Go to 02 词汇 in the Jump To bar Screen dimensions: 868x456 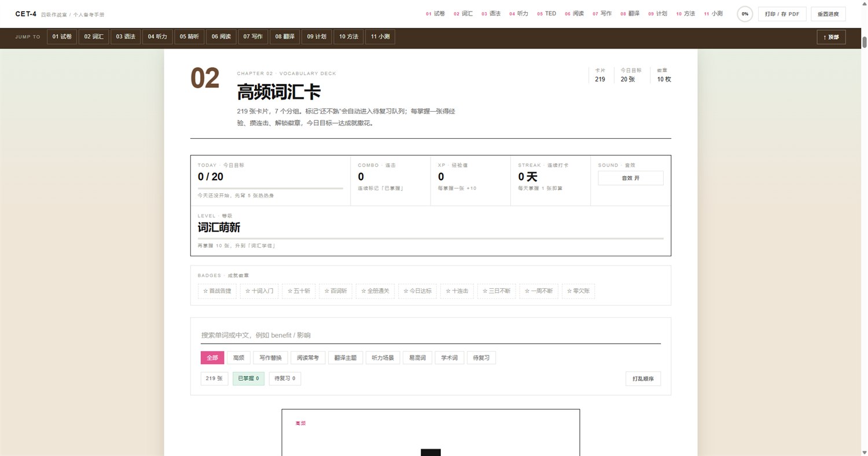(94, 37)
